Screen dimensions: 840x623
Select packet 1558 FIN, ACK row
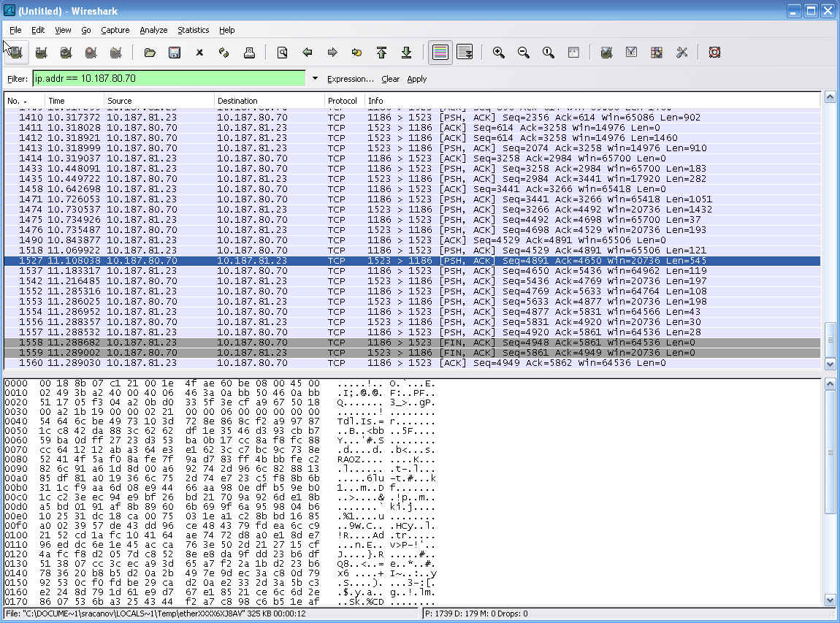(x=412, y=343)
